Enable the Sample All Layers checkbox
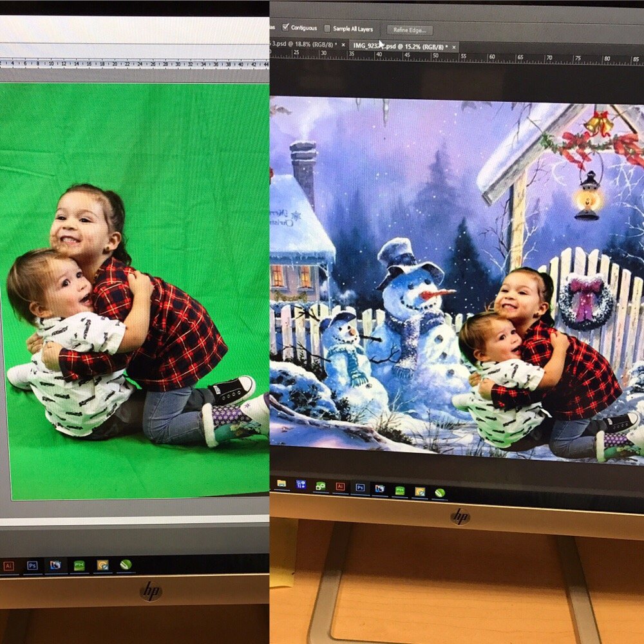Image resolution: width=644 pixels, height=644 pixels. pyautogui.click(x=327, y=29)
